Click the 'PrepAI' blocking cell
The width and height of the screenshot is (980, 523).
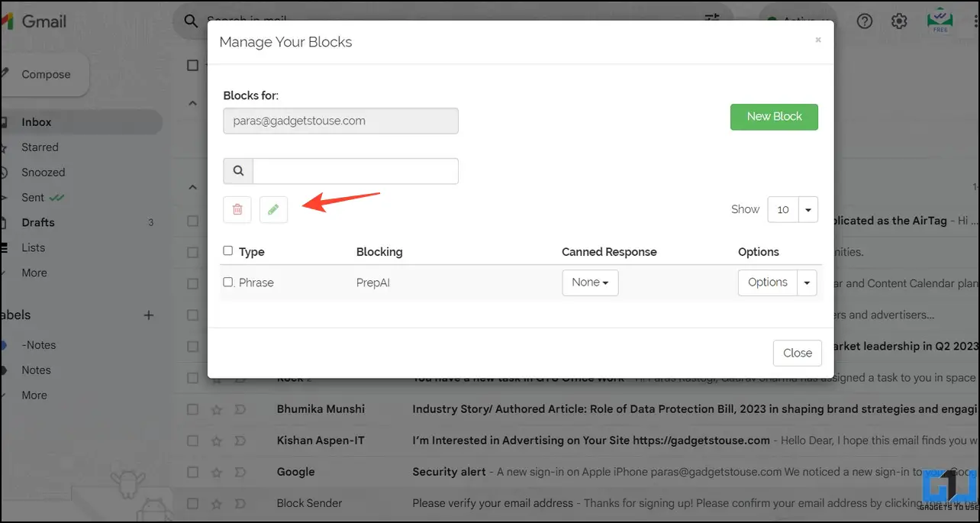pyautogui.click(x=374, y=282)
